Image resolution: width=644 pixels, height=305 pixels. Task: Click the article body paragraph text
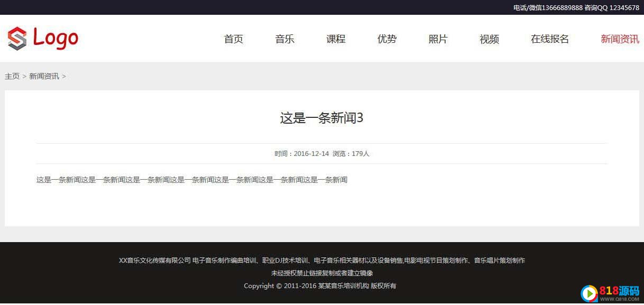pyautogui.click(x=192, y=180)
